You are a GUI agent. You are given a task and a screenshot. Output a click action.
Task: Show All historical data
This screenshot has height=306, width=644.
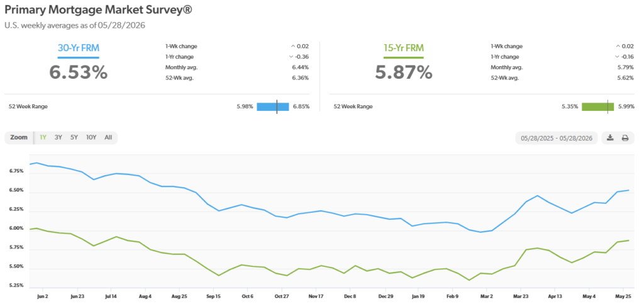point(108,138)
